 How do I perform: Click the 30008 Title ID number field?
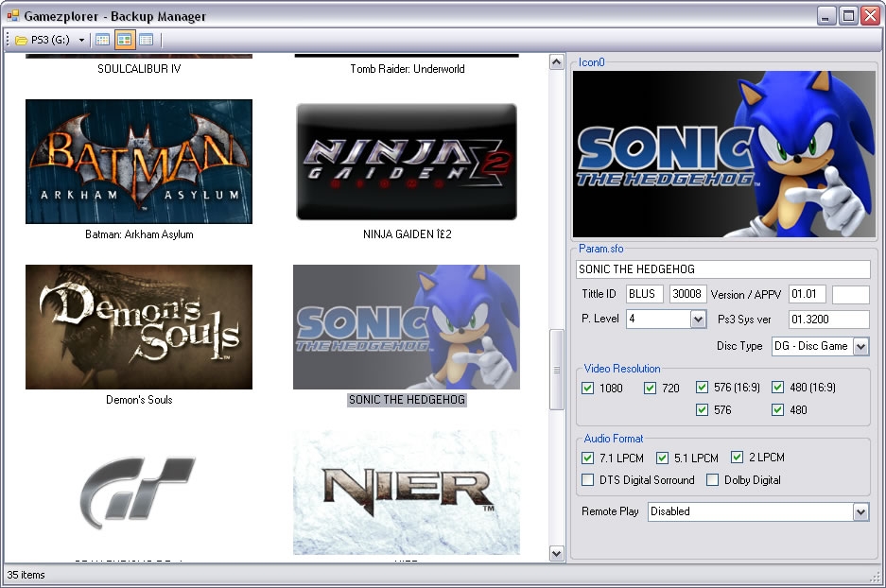click(x=687, y=294)
